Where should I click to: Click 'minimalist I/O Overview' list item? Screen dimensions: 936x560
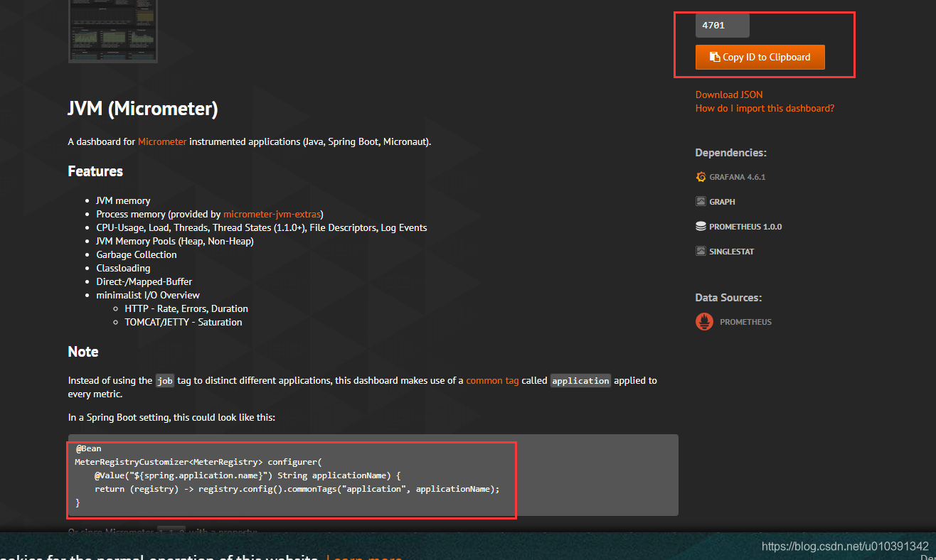pyautogui.click(x=148, y=295)
